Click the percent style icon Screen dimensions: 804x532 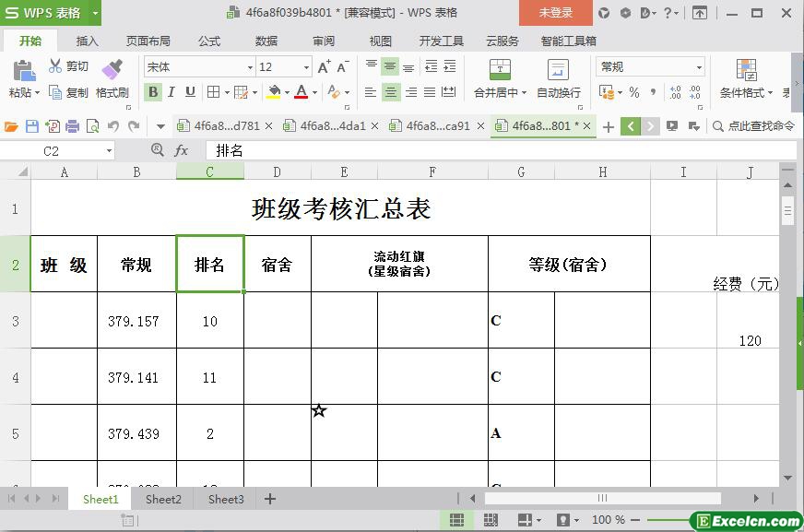(634, 92)
